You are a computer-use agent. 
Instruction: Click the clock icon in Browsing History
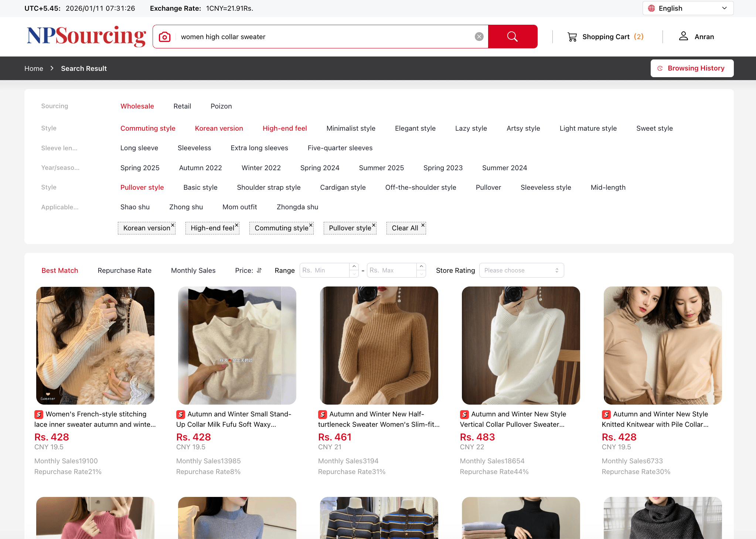tap(660, 68)
